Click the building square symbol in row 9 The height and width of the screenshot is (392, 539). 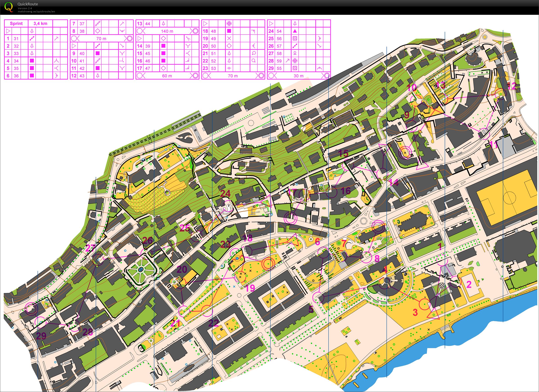tap(98, 53)
